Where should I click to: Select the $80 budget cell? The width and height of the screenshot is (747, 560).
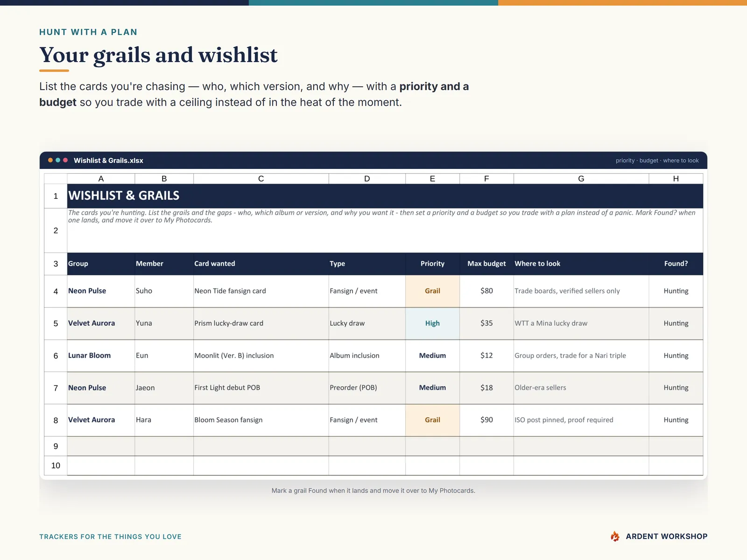click(x=486, y=291)
